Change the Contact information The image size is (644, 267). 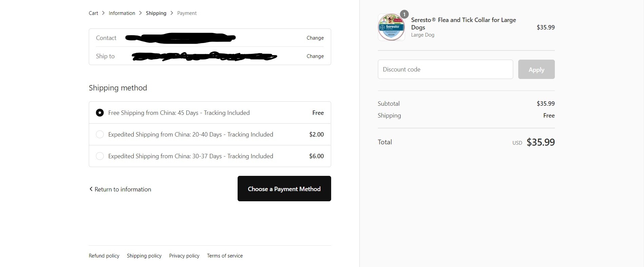click(315, 38)
